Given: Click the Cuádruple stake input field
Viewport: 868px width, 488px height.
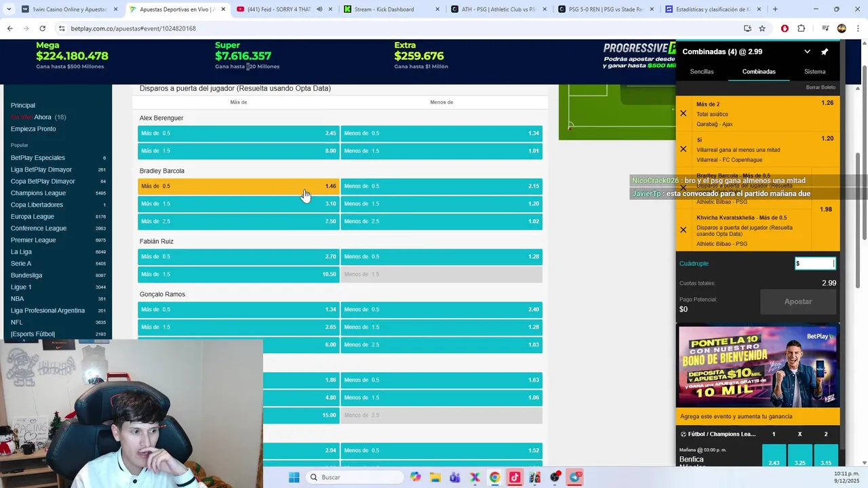Looking at the screenshot, I should [x=815, y=264].
